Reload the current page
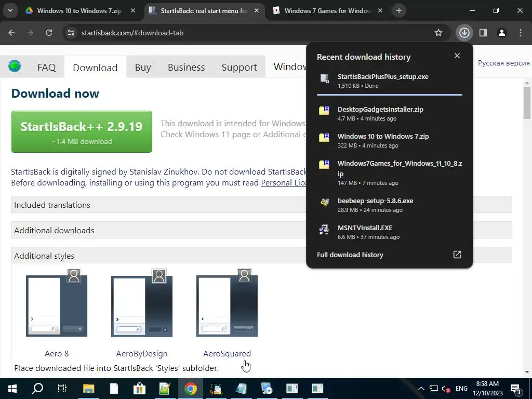The height and width of the screenshot is (399, 532). pyautogui.click(x=49, y=33)
